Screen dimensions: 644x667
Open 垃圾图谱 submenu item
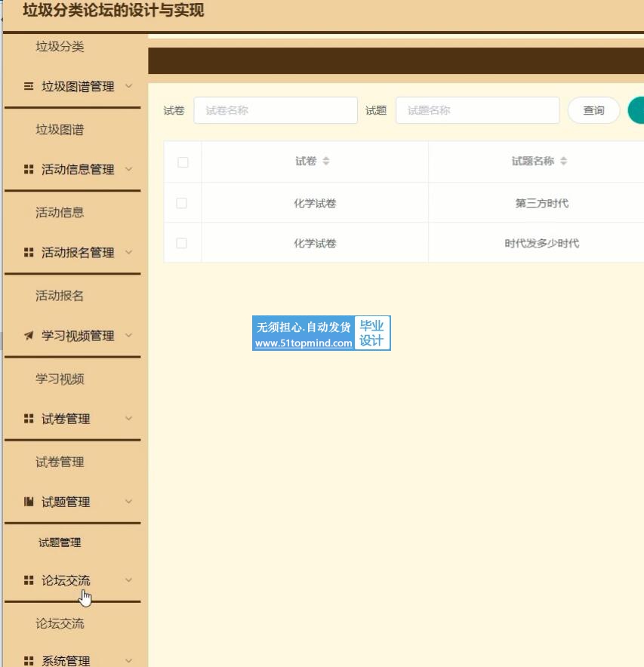pos(60,130)
